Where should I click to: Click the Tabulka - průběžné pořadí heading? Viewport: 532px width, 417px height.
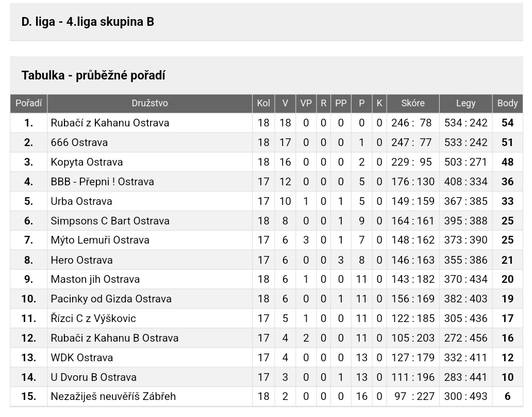click(93, 75)
